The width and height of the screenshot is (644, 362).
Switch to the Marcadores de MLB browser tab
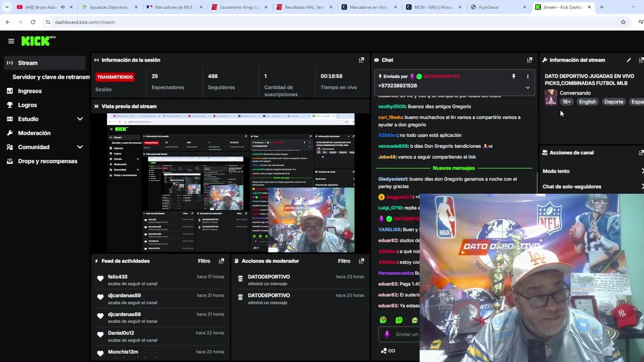tap(174, 7)
